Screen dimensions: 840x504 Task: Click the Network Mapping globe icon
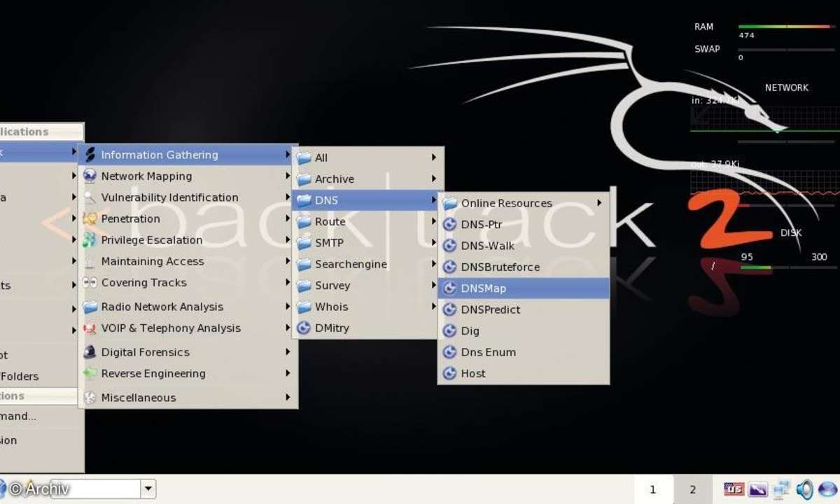point(90,176)
